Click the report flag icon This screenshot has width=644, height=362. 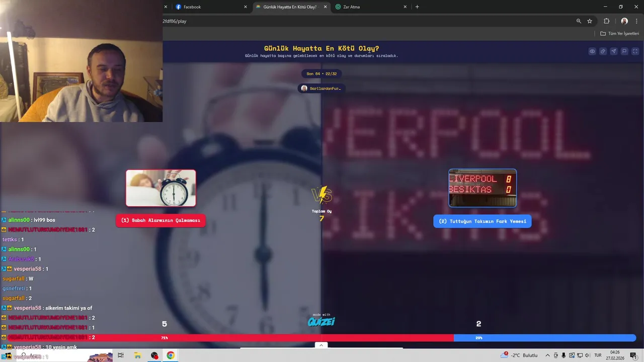point(624,51)
